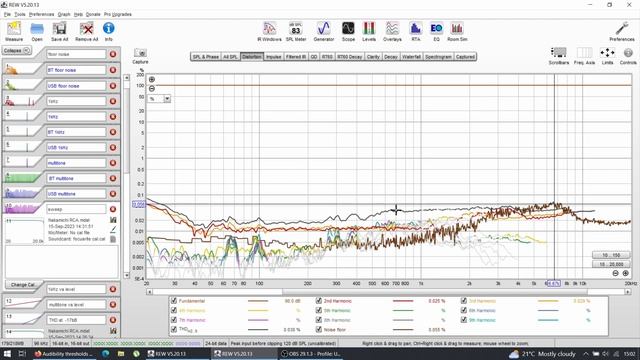Set range with 10 .. 20,000 button
640x360 pixels.
tap(611, 264)
